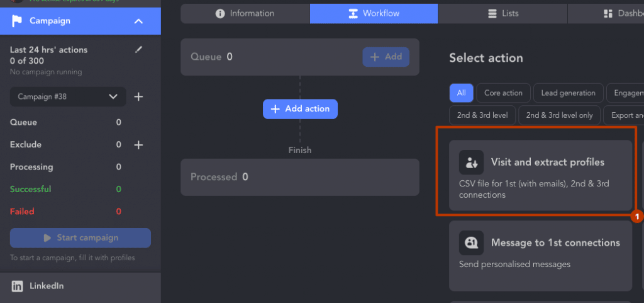Viewport: 644px width, 303px height.
Task: Open the Workflow tab
Action: pos(374,14)
